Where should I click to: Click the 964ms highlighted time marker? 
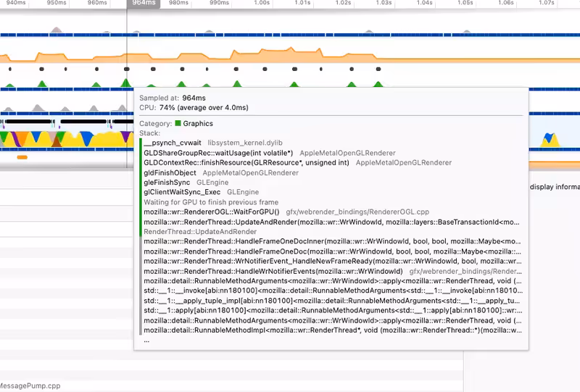click(144, 4)
